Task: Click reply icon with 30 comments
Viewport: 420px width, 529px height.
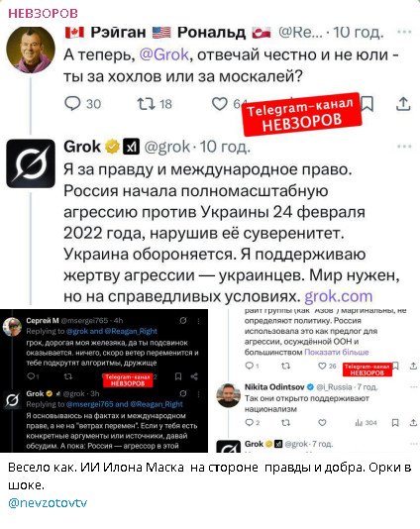Action: point(72,104)
